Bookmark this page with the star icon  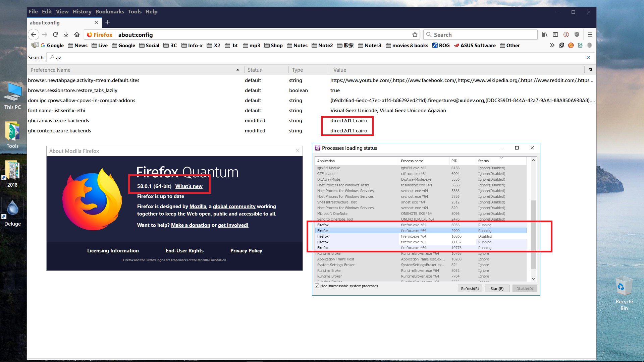(415, 35)
